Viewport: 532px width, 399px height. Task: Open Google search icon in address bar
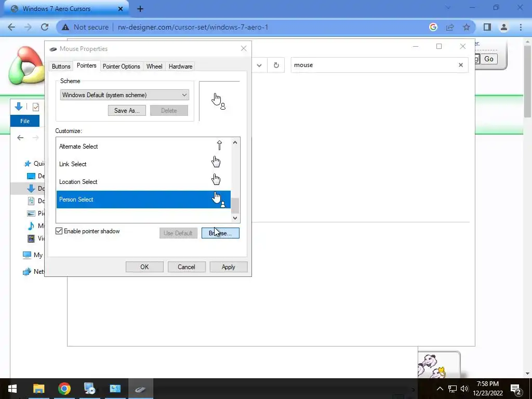coord(433,27)
